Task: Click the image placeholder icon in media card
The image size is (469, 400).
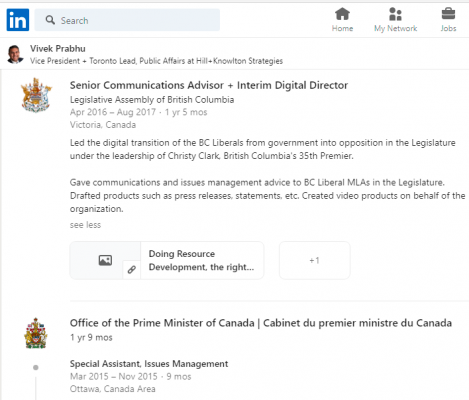Action: (105, 260)
